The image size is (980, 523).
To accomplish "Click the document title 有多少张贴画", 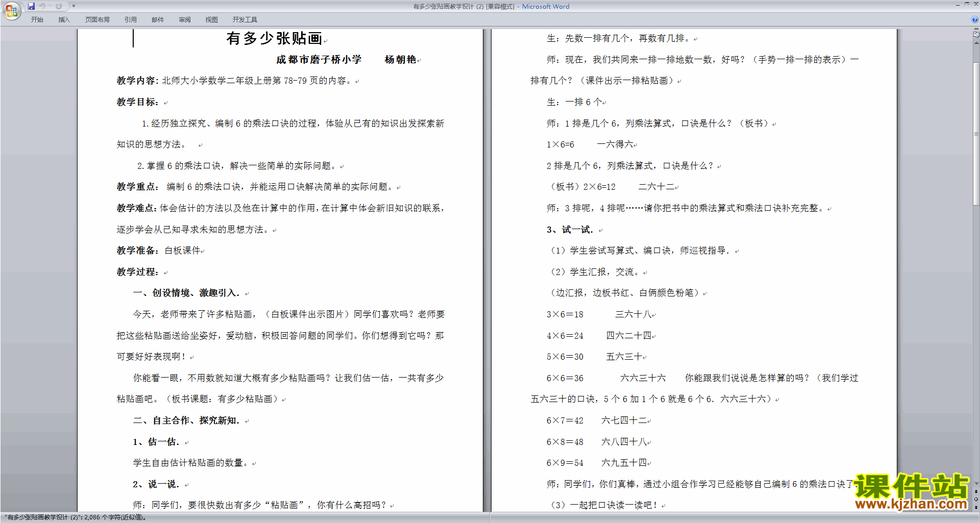I will 274,38.
